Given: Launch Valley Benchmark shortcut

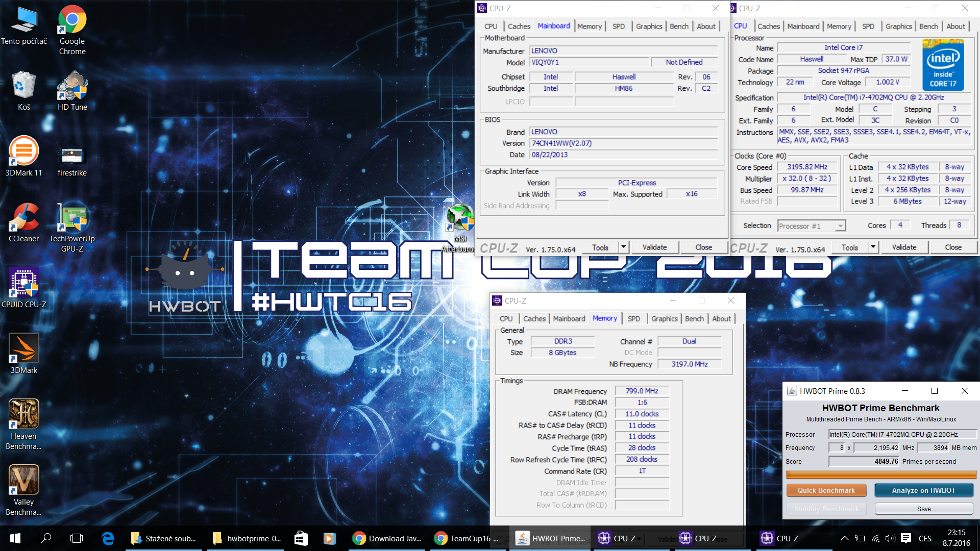Looking at the screenshot, I should pyautogui.click(x=24, y=490).
